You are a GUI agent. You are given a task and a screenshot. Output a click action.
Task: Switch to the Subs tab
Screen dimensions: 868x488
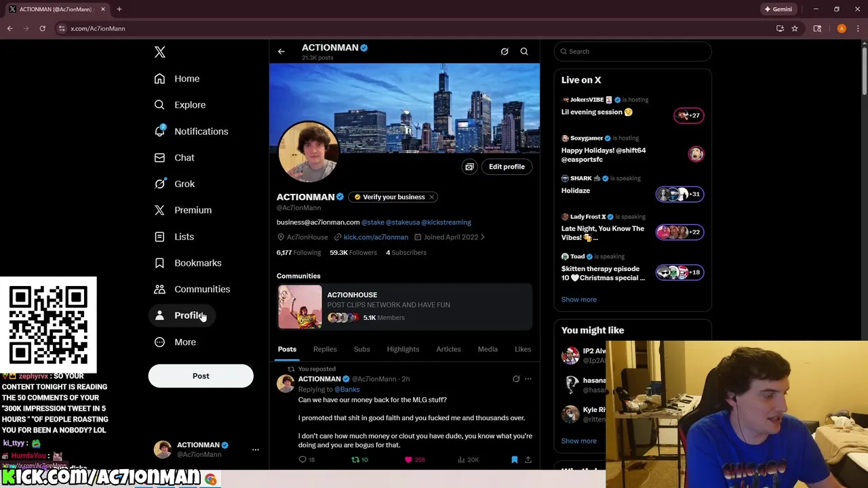click(x=361, y=349)
